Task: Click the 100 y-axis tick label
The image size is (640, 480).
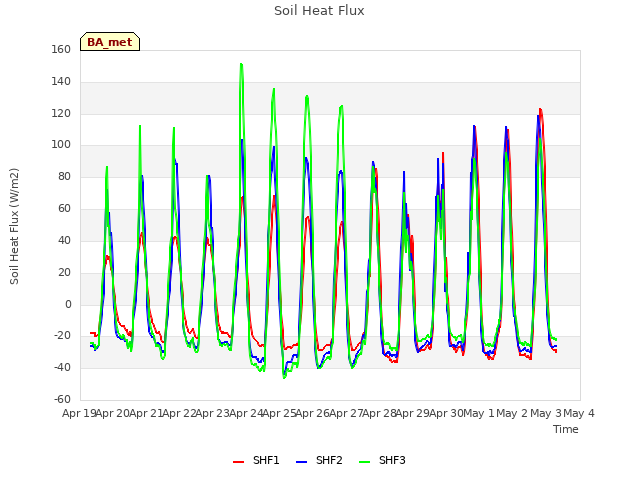Action: pos(61,144)
